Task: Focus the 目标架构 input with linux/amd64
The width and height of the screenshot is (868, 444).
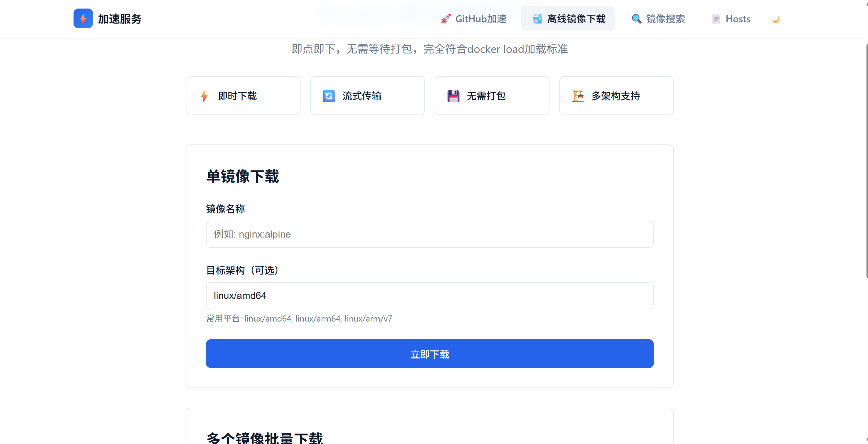Action: [x=430, y=296]
